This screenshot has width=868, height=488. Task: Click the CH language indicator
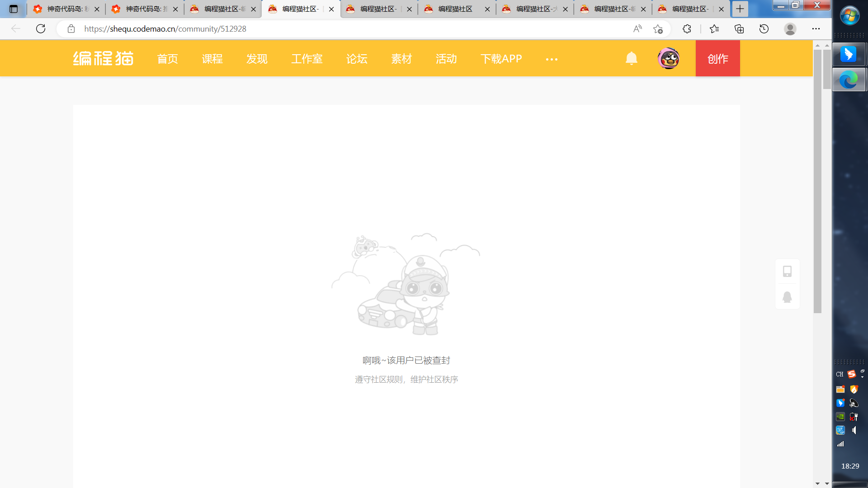(840, 374)
